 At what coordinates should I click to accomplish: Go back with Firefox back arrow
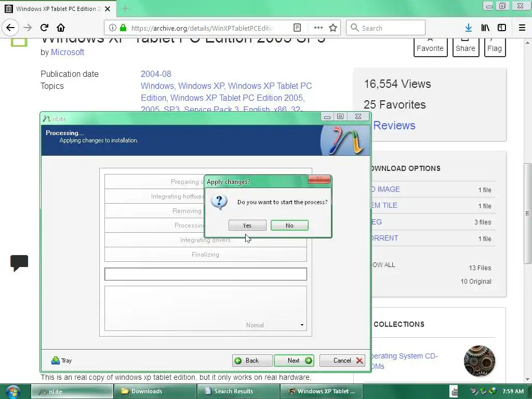10,28
